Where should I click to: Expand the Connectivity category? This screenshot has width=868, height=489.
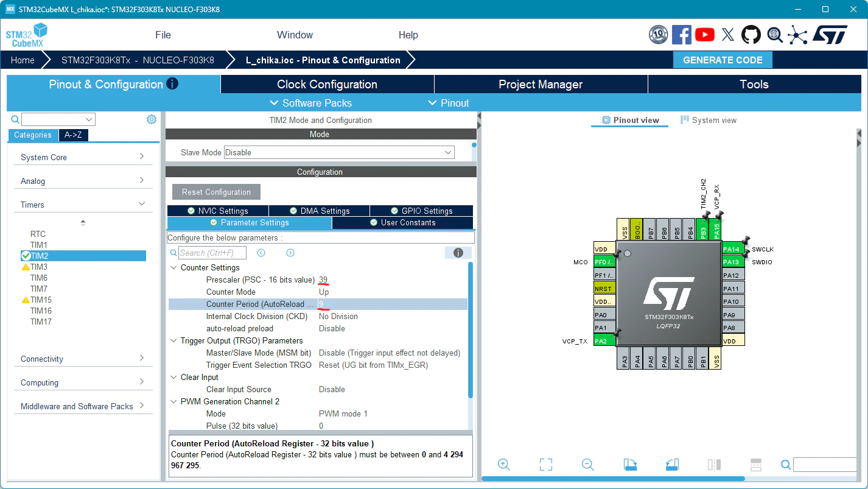(x=83, y=359)
